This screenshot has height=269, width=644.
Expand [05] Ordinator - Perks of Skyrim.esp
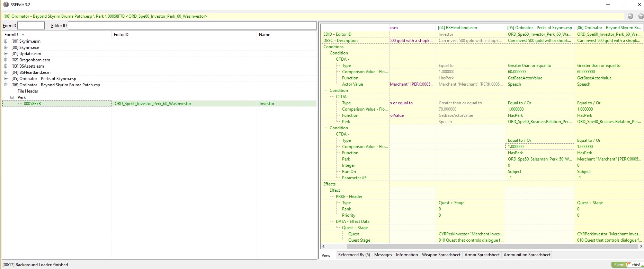(x=6, y=79)
